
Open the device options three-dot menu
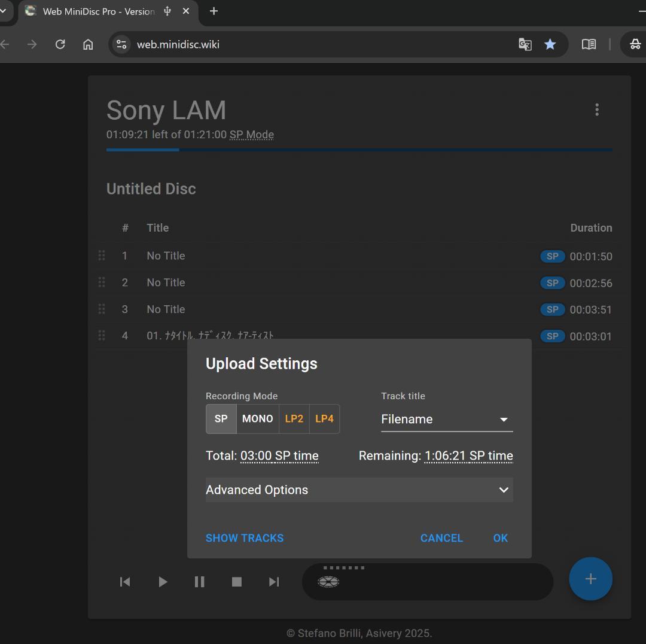[596, 110]
